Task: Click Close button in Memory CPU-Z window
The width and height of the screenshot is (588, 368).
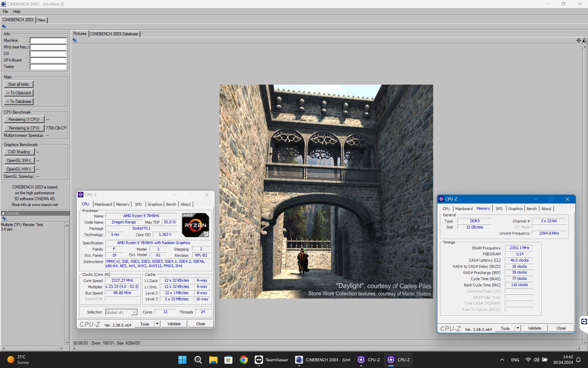Action: pos(561,328)
